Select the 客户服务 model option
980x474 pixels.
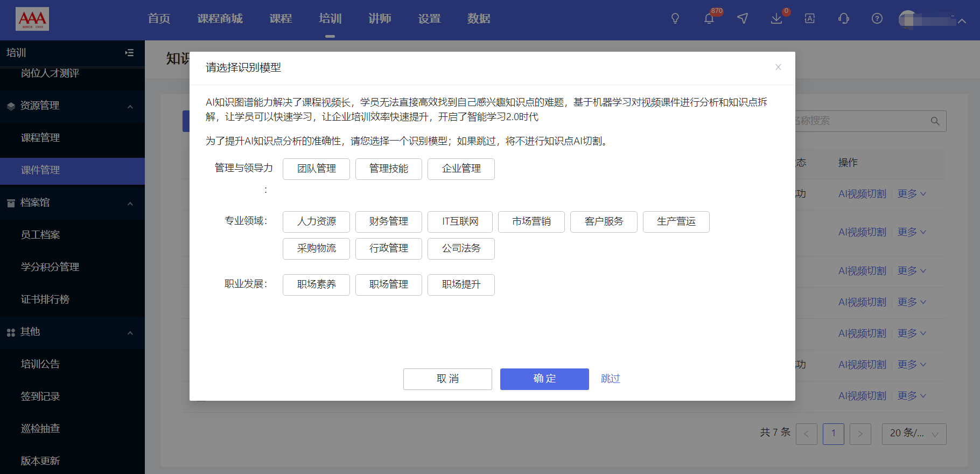pyautogui.click(x=604, y=221)
